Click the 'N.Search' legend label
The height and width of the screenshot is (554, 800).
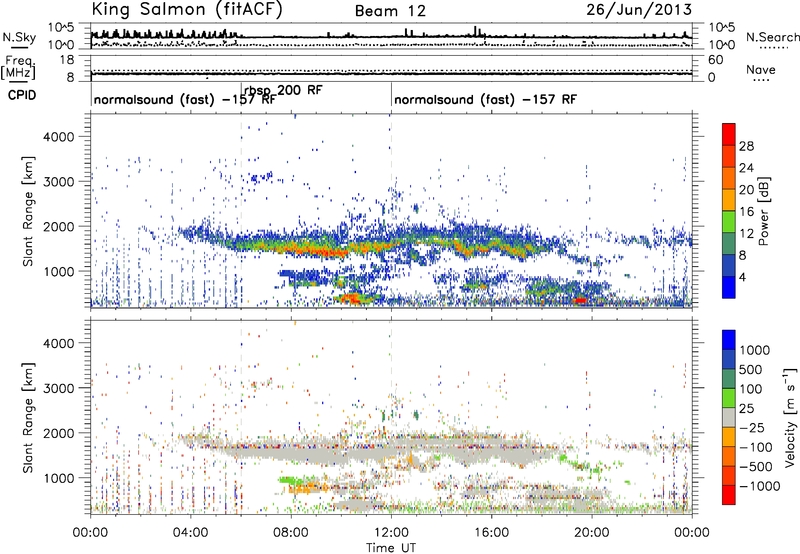773,37
